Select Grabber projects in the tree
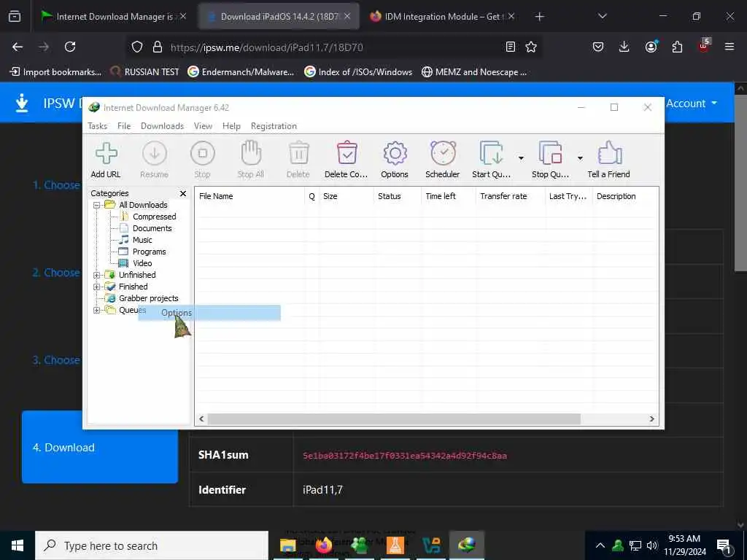Viewport: 747px width, 560px height. [149, 298]
